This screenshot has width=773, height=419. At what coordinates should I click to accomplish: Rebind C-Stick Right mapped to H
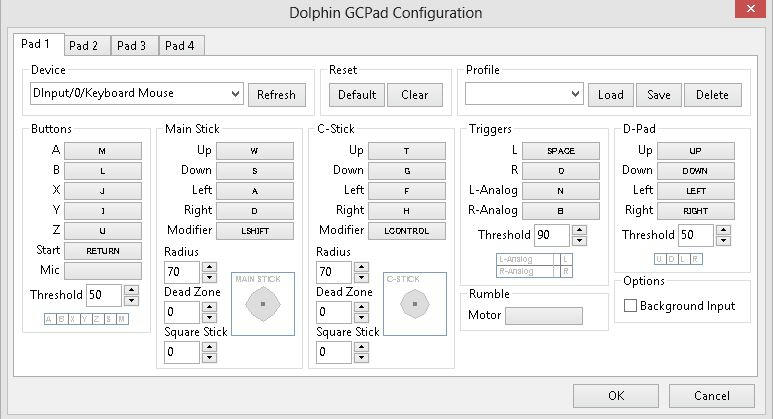[407, 211]
